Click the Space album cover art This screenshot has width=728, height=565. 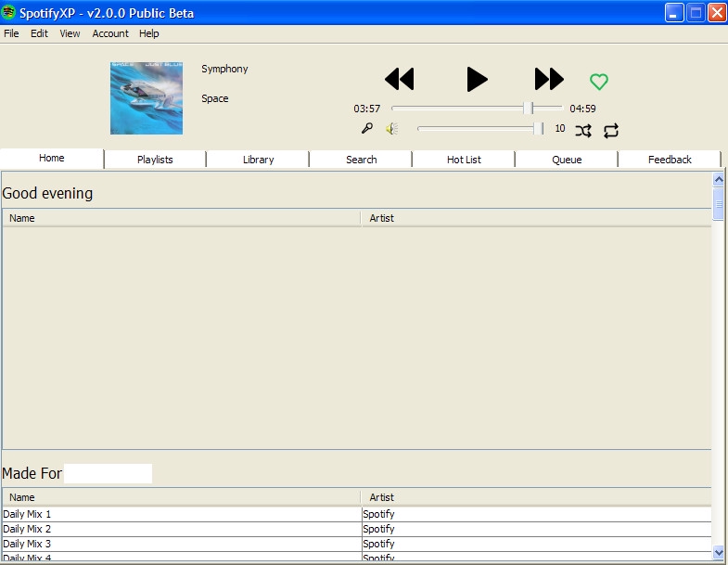pyautogui.click(x=147, y=98)
